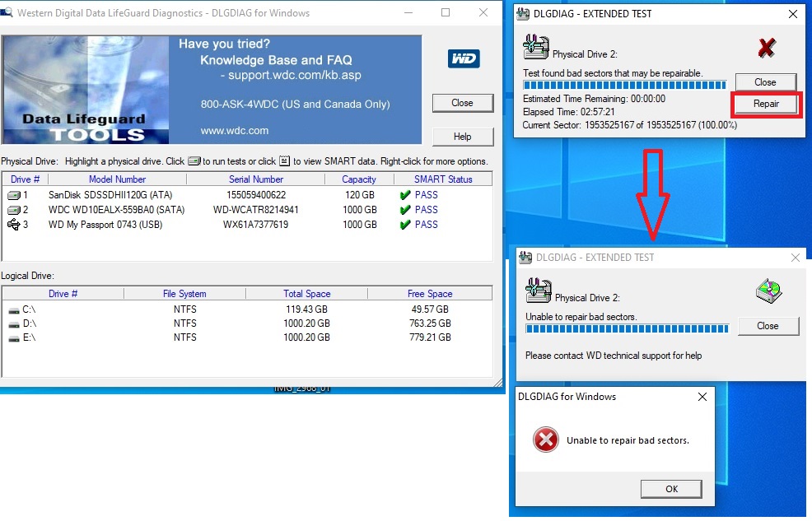Image resolution: width=812 pixels, height=521 pixels.
Task: Click Physical Drive 2 icon in lower Extended Test dialog
Action: 538,291
